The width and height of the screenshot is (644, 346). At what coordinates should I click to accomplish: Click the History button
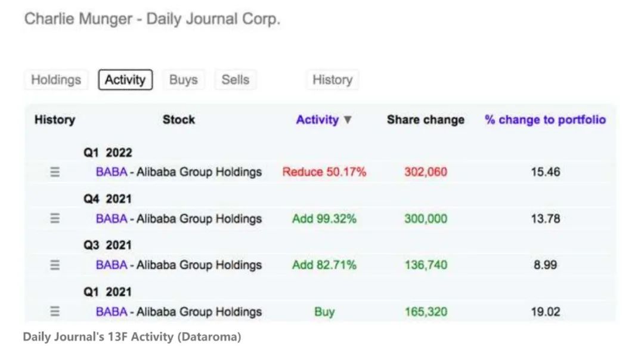332,80
